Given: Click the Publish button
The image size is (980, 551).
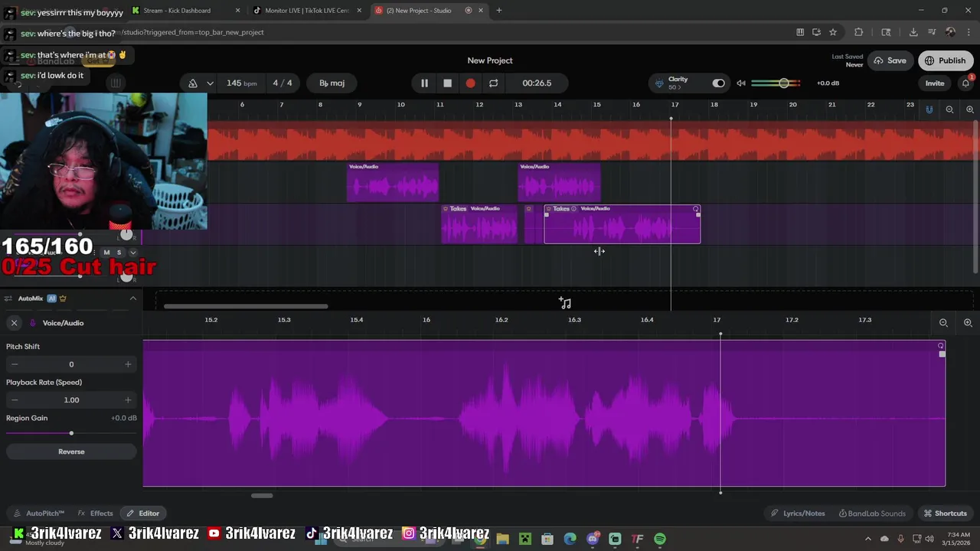Looking at the screenshot, I should tap(945, 60).
